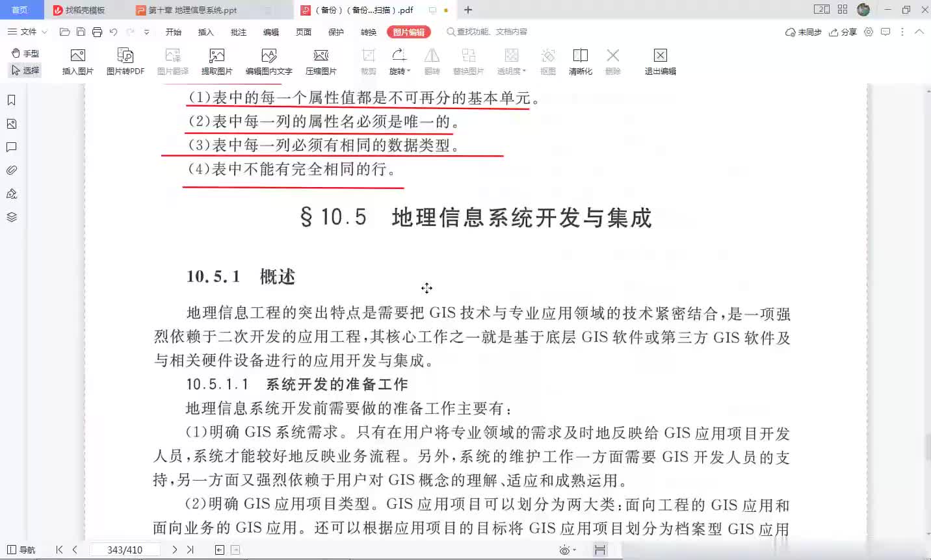Screen dimensions: 931x560
Task: Click the 插入图片 (Insert Image) icon
Action: pos(77,61)
